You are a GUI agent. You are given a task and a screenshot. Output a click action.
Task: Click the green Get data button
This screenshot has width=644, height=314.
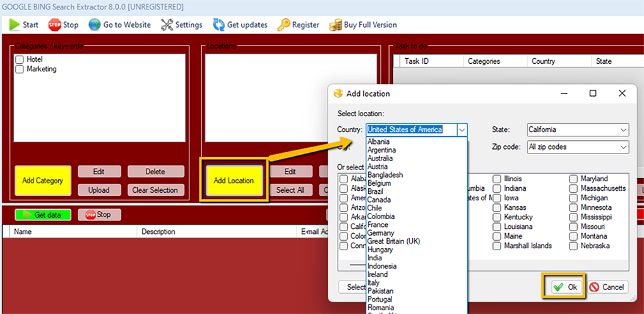click(x=43, y=215)
